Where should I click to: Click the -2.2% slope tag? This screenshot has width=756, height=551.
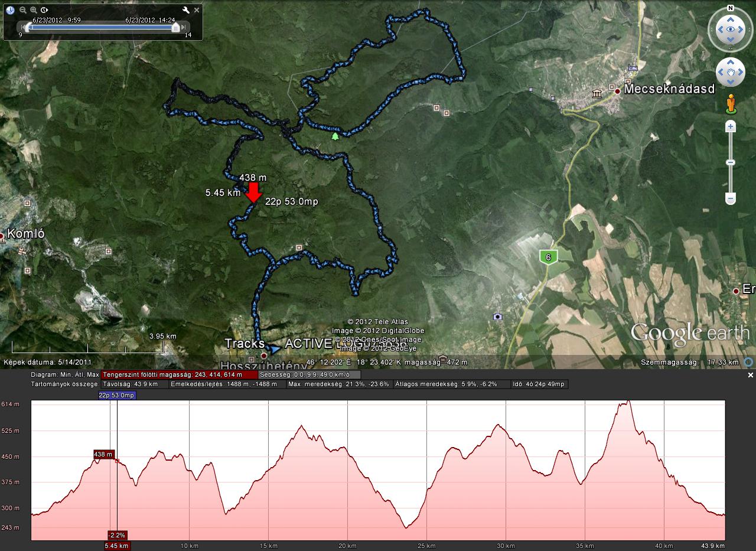click(x=118, y=535)
